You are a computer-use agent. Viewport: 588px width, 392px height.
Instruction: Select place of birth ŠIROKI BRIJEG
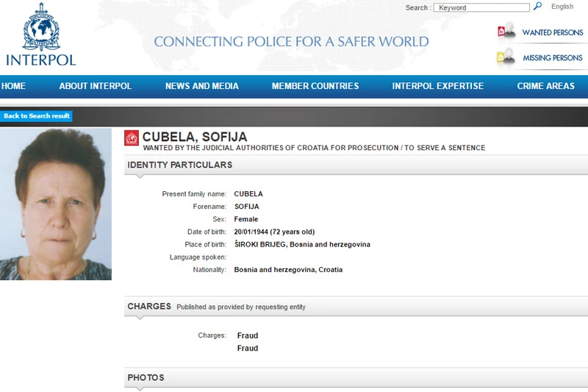pos(261,245)
